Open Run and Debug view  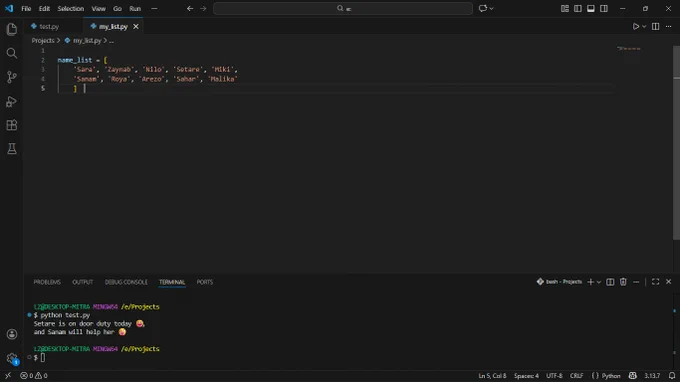(x=12, y=101)
